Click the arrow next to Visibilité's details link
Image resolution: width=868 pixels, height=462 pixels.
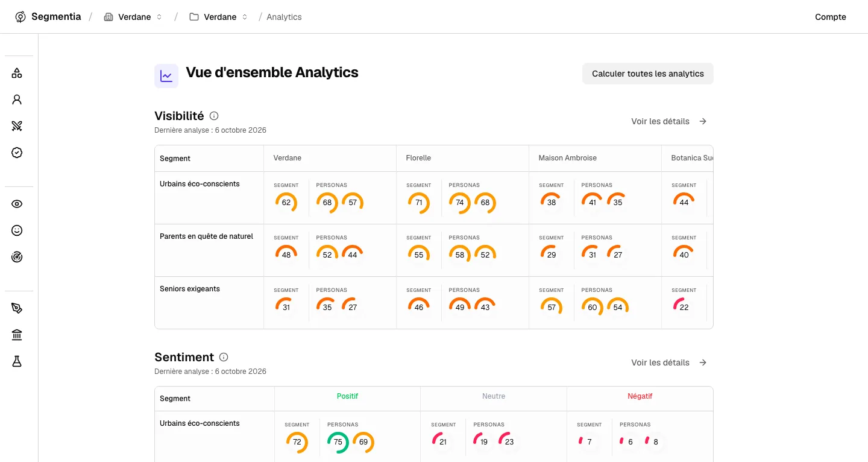tap(703, 121)
